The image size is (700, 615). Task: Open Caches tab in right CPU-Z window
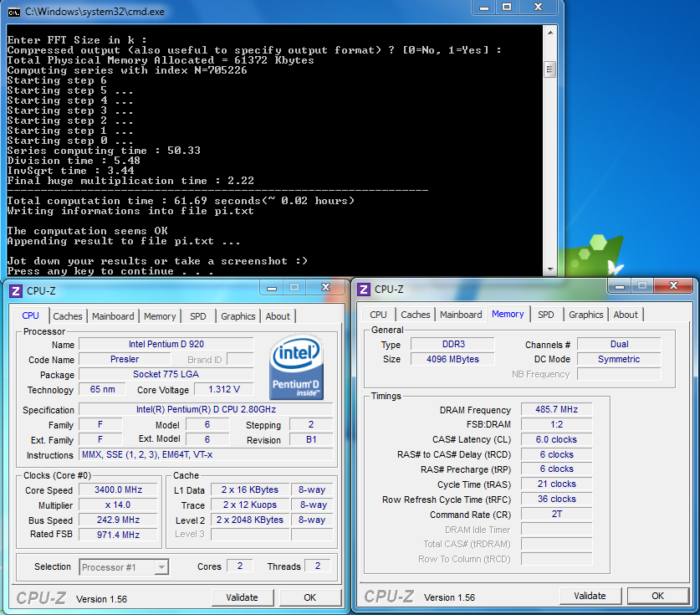415,315
